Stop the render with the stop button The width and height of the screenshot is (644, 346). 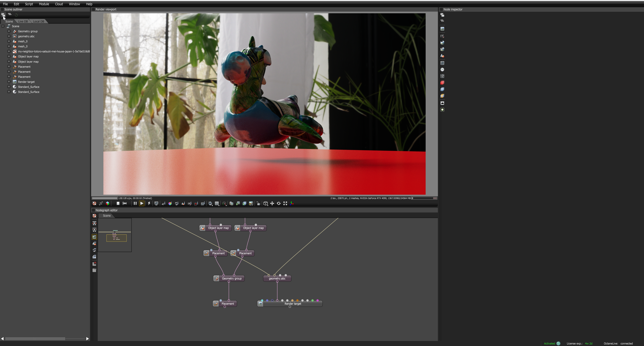pos(118,203)
